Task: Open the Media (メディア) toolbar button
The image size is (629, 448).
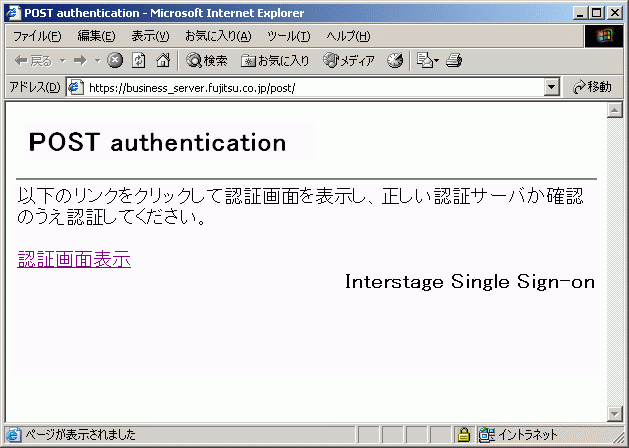Action: [x=349, y=61]
